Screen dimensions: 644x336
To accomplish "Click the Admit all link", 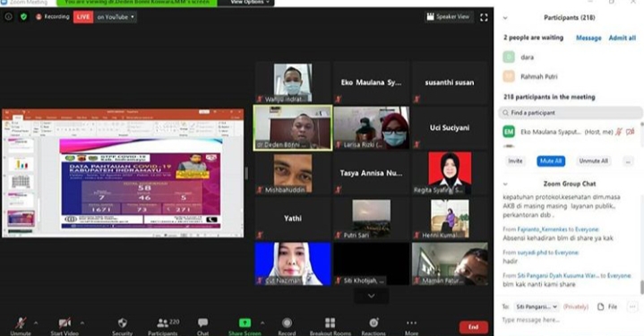I will click(x=623, y=38).
